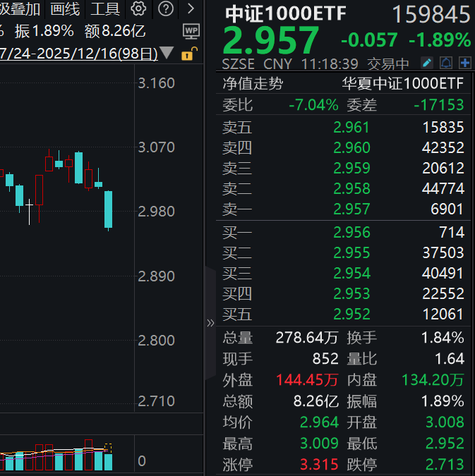Screen dimensions: 475x476
Task: Click the bell alert icon
Action: coord(445,63)
